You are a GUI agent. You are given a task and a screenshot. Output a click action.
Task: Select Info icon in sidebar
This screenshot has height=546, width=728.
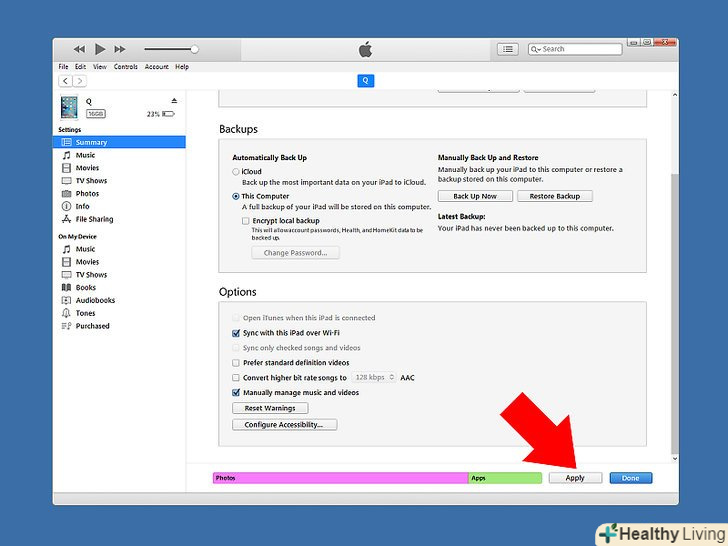point(67,206)
